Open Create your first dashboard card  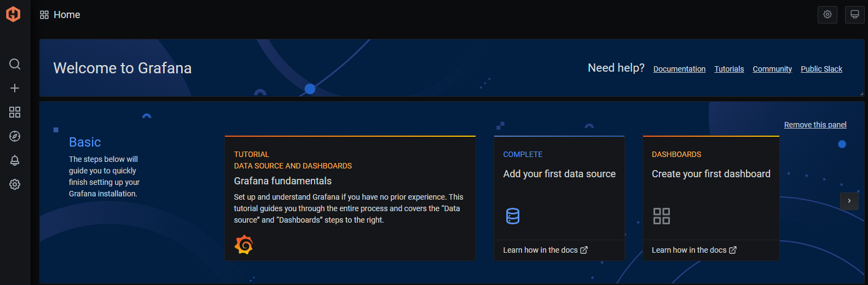(x=711, y=198)
